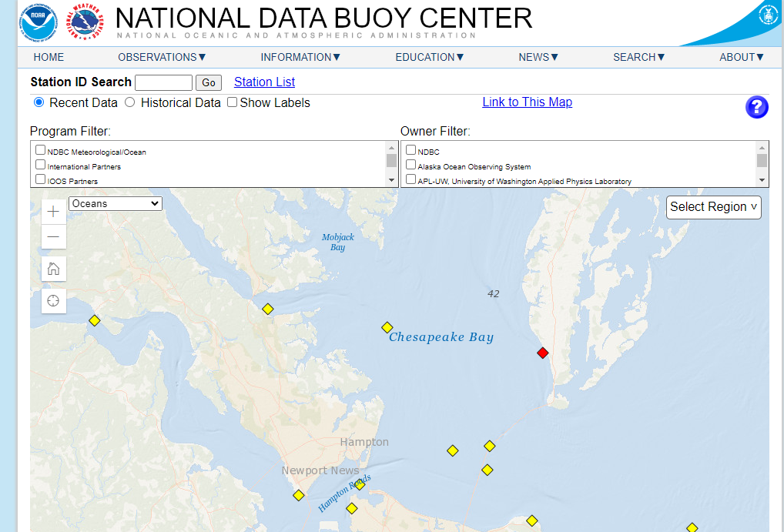
Task: Click the Chesapeake Bay map label
Action: pos(441,337)
